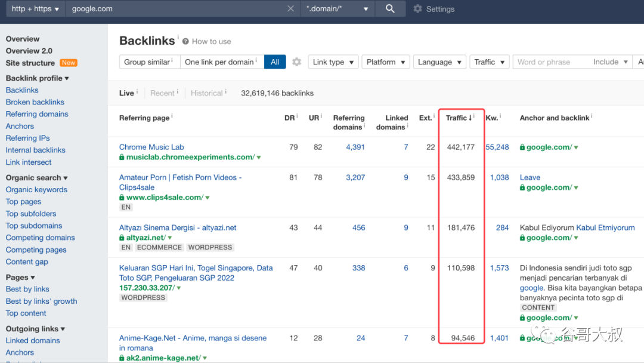Open Altyazı Sinema Dergisi referring page

(x=178, y=227)
